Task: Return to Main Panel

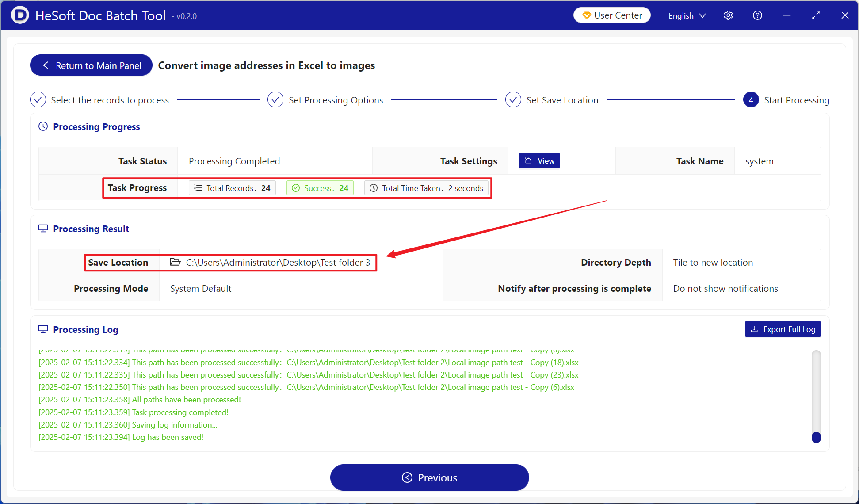Action: point(91,65)
